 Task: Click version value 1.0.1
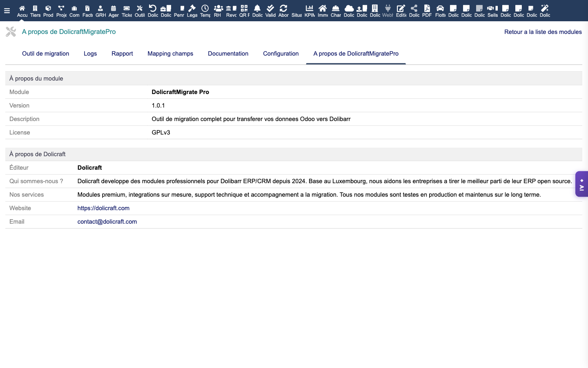point(158,105)
